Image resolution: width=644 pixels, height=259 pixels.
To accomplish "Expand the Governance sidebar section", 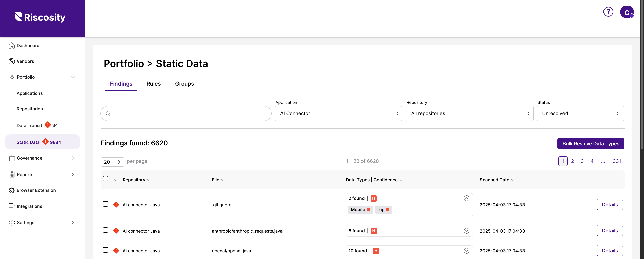I will point(73,158).
